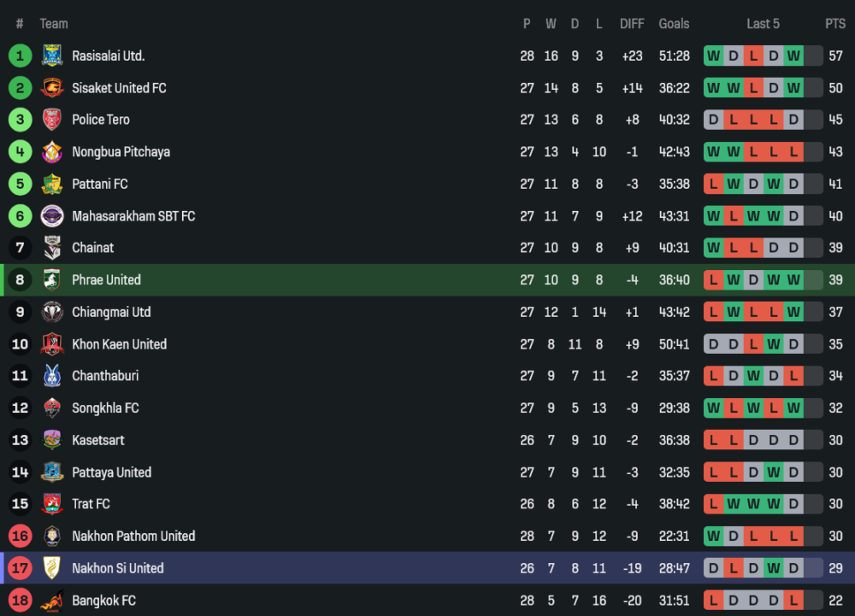Sort standings by DIFF column header
The height and width of the screenshot is (616, 855).
coord(632,24)
